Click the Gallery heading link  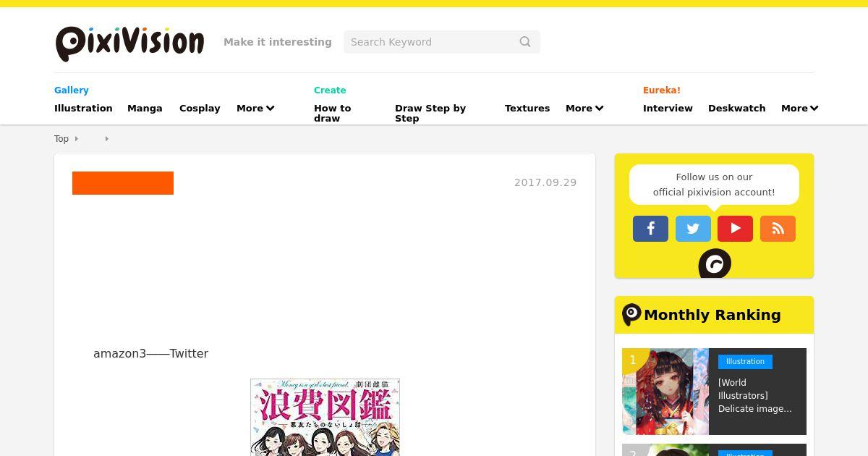[72, 90]
